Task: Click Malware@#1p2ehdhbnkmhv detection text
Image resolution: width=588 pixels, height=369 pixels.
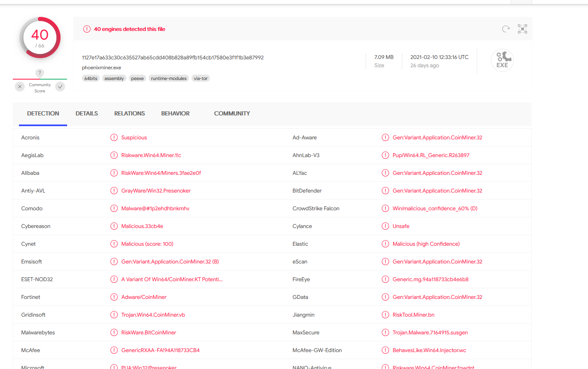Action: pyautogui.click(x=155, y=209)
